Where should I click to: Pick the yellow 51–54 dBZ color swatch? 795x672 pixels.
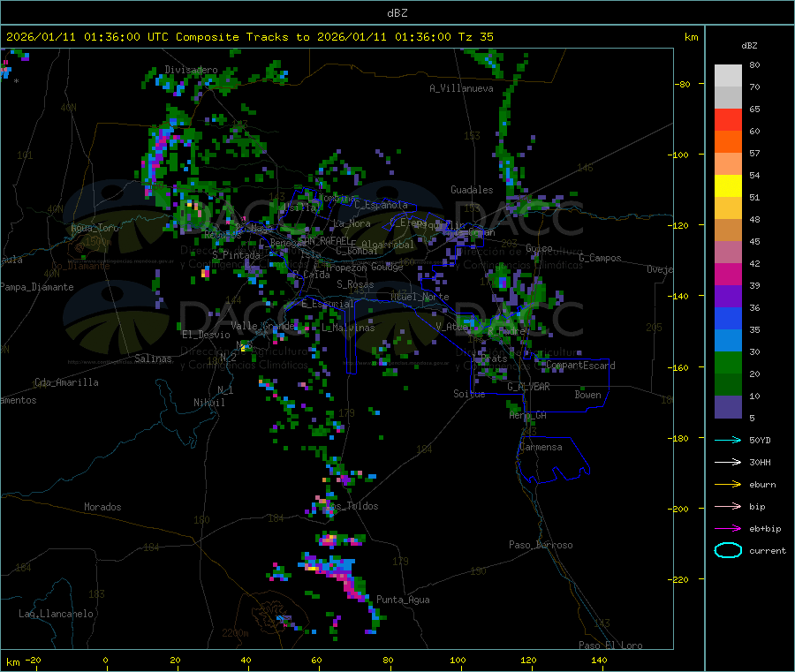click(x=728, y=186)
